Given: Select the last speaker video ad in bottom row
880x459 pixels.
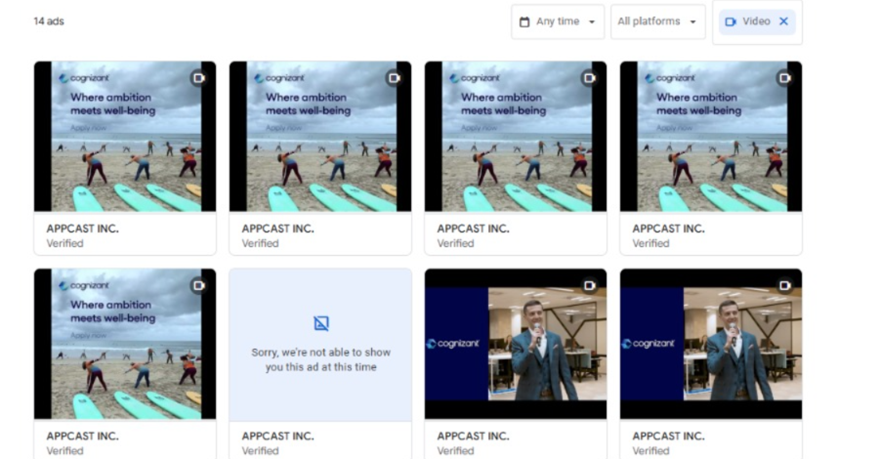Looking at the screenshot, I should [710, 343].
